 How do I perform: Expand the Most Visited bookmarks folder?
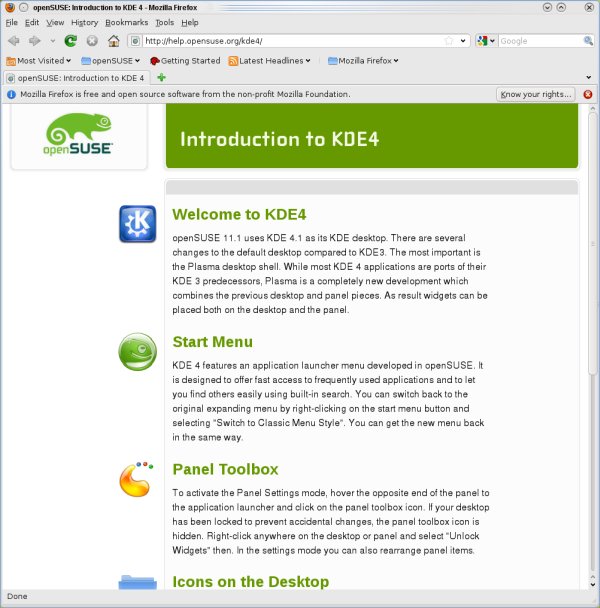[38, 60]
